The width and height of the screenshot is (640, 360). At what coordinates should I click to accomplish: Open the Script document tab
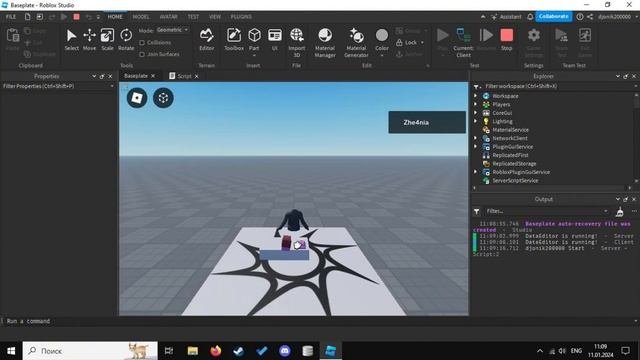(184, 76)
